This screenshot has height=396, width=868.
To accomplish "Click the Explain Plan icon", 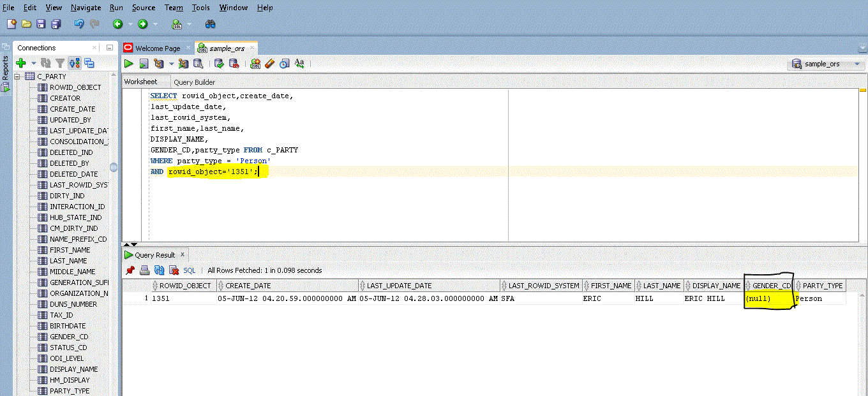I will tap(159, 63).
